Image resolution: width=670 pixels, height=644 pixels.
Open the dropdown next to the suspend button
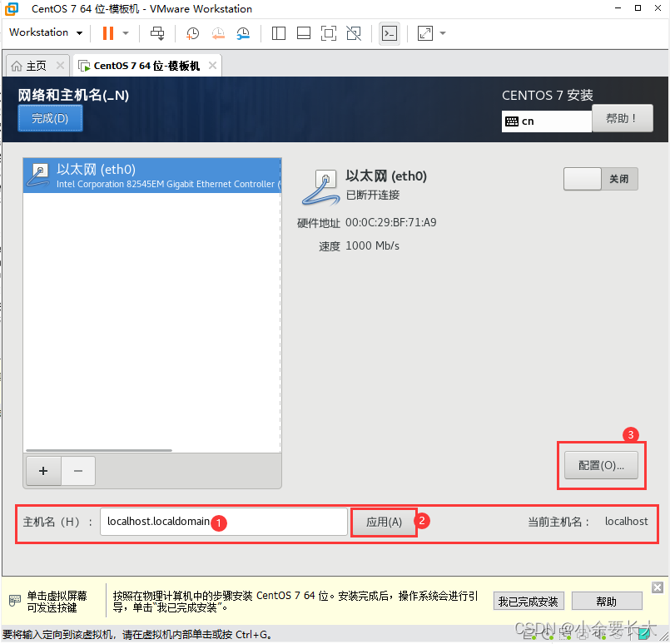126,32
